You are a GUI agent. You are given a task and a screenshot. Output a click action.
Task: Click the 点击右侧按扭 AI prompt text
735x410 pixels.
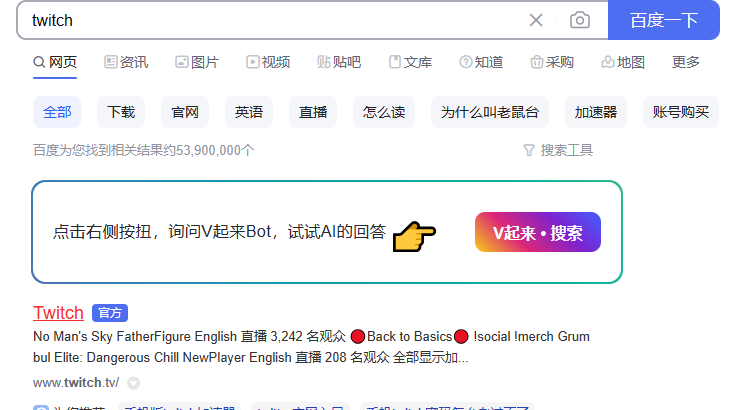point(219,231)
